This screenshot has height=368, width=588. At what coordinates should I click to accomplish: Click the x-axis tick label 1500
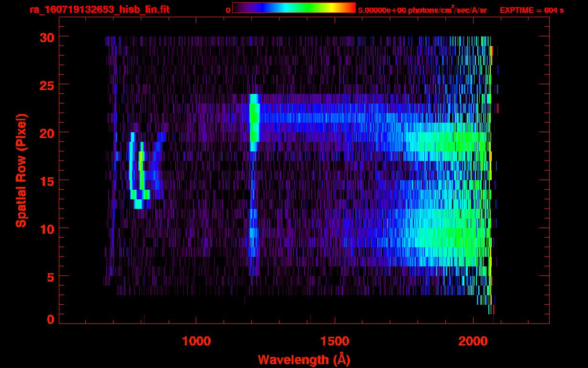coord(335,341)
